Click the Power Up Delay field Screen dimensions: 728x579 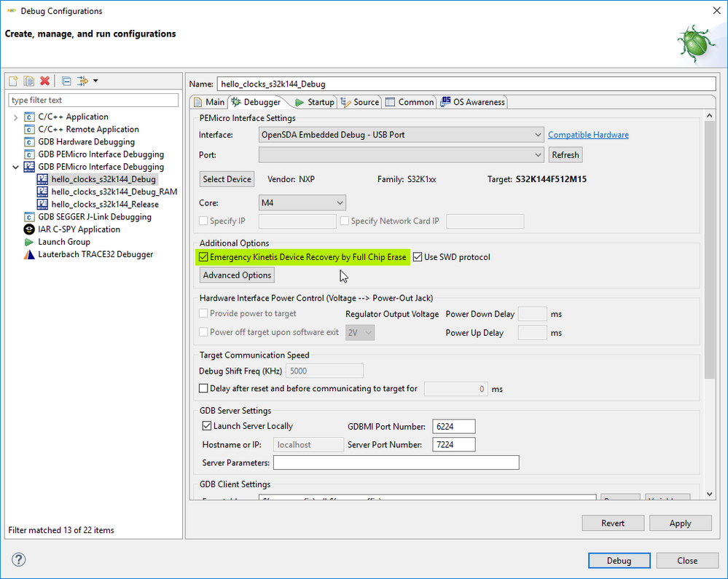(533, 333)
